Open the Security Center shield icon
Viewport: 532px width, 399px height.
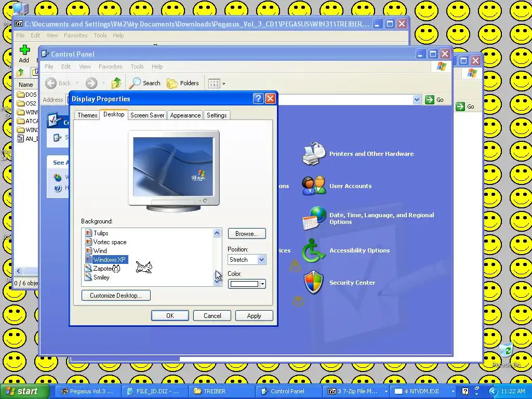tap(313, 282)
